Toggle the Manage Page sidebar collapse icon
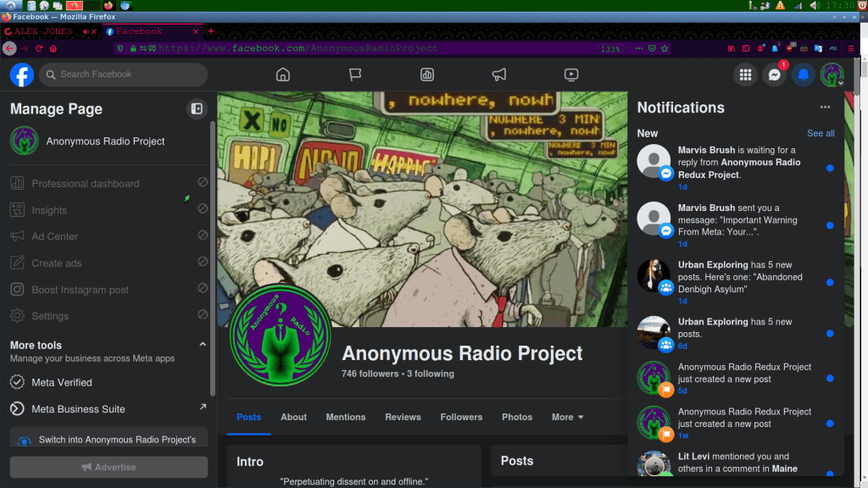This screenshot has height=488, width=868. click(x=197, y=108)
